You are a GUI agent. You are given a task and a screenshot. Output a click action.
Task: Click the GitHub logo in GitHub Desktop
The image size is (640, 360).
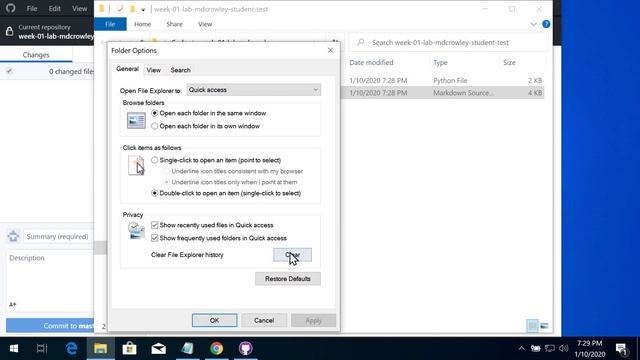[11, 8]
